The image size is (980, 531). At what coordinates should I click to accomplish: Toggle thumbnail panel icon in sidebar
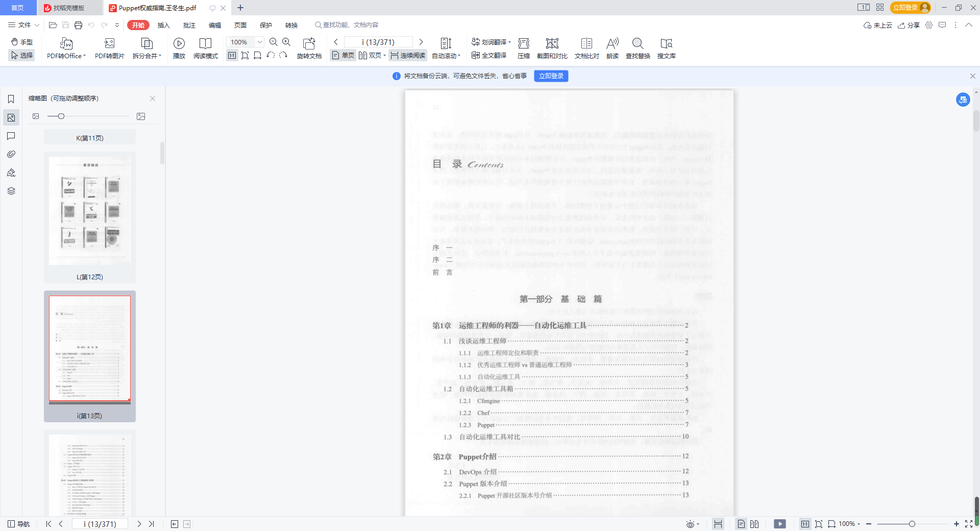pos(11,117)
